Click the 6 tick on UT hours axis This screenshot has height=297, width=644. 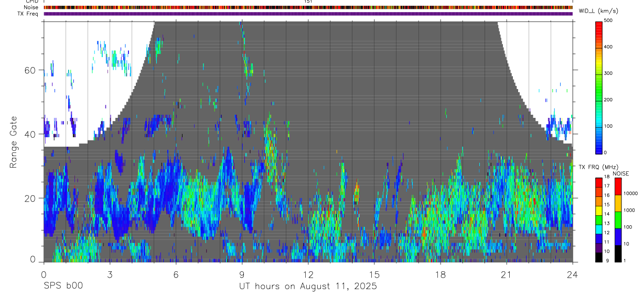(176, 274)
